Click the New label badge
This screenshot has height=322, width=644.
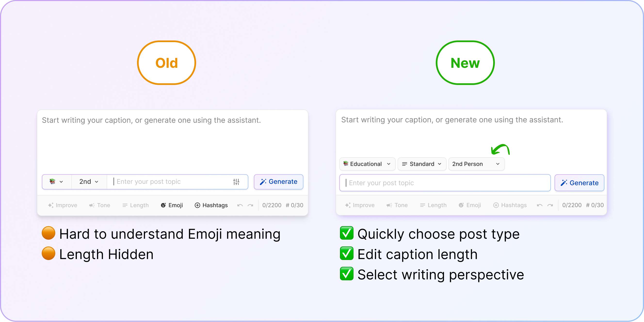pos(465,63)
